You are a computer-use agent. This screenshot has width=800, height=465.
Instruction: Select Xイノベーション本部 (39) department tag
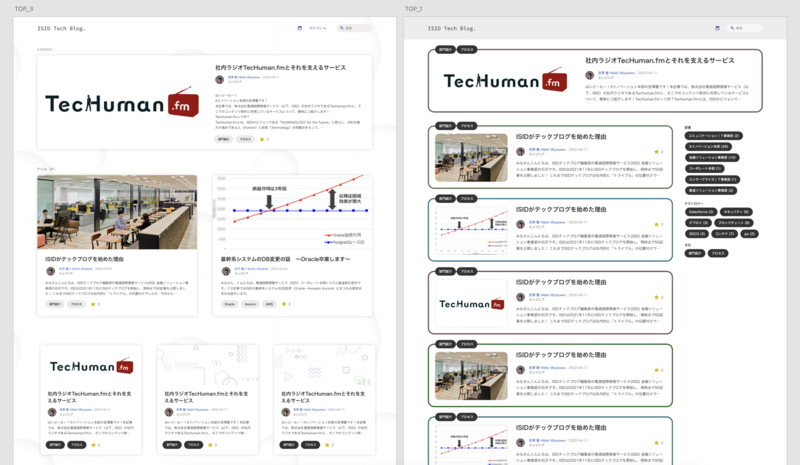(708, 146)
